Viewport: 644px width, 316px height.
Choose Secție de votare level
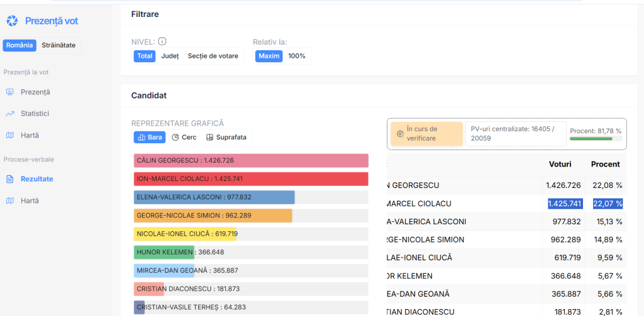[213, 56]
